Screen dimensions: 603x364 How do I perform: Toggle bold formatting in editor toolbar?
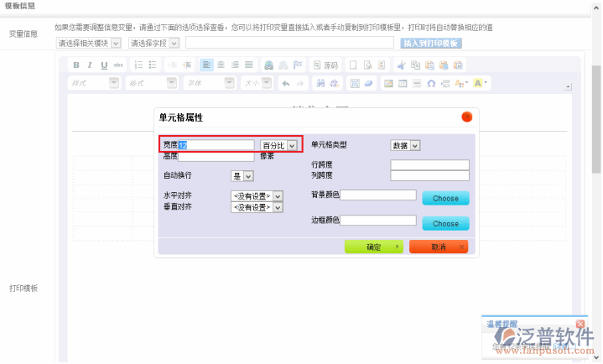[76, 65]
